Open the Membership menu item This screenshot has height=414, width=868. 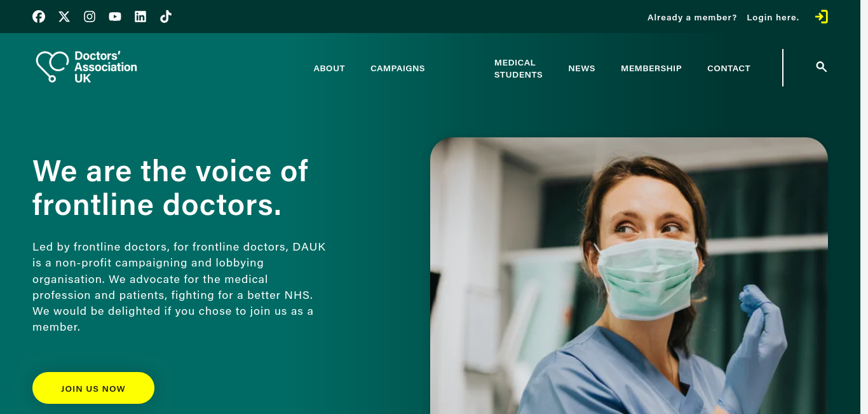[651, 68]
